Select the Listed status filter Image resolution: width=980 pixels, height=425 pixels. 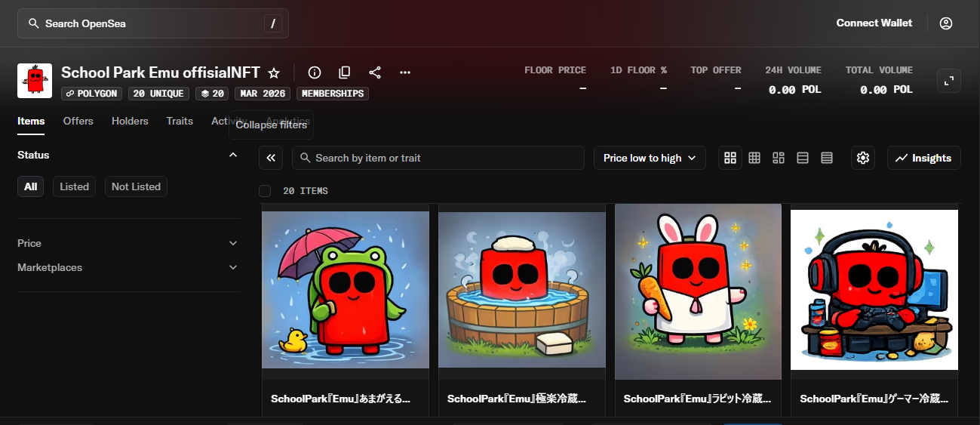coord(74,186)
